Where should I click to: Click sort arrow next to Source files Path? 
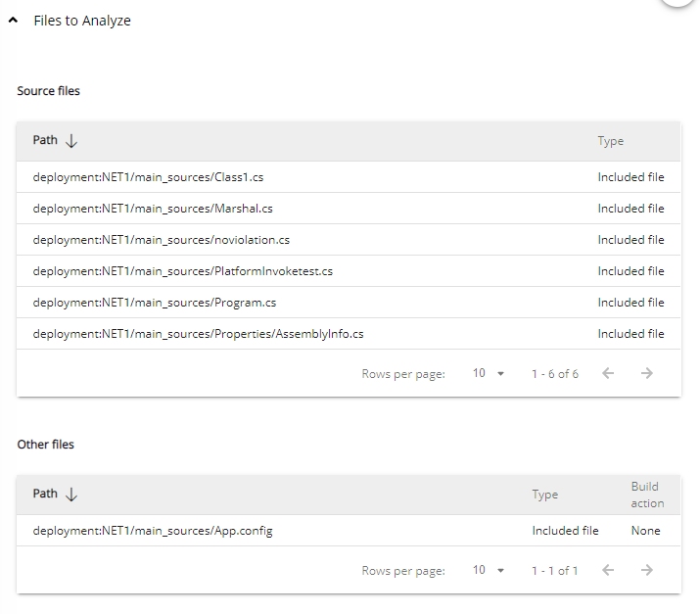(71, 141)
